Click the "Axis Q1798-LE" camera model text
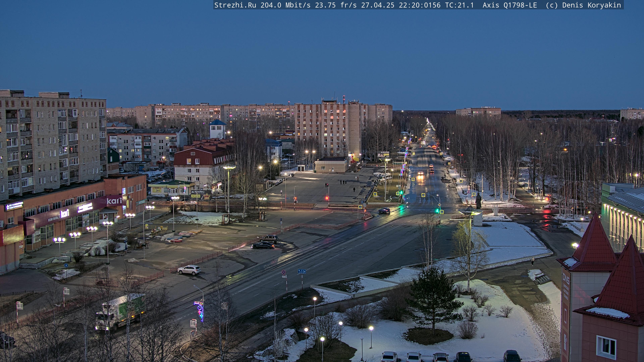Screen dimensions: 644x362 [510, 5]
